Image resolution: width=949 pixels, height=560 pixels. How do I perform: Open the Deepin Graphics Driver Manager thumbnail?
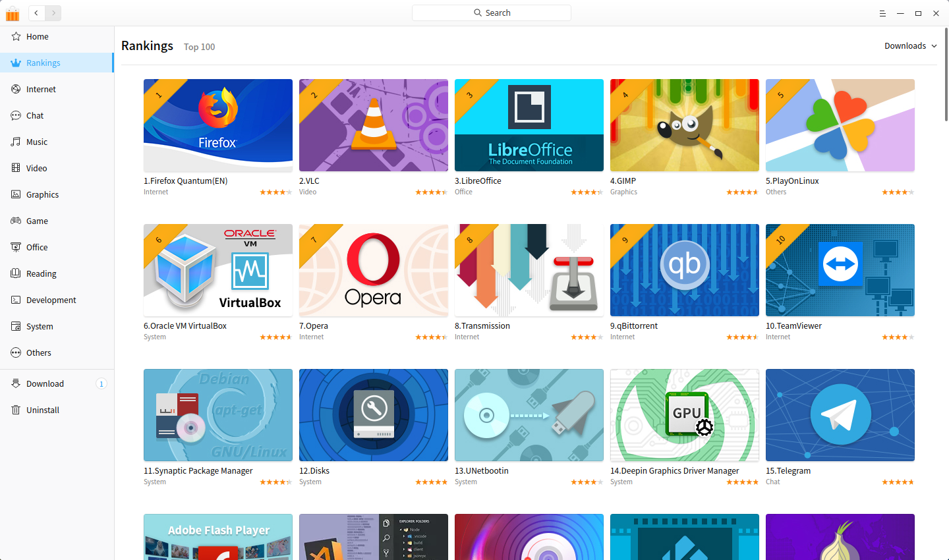pyautogui.click(x=685, y=415)
